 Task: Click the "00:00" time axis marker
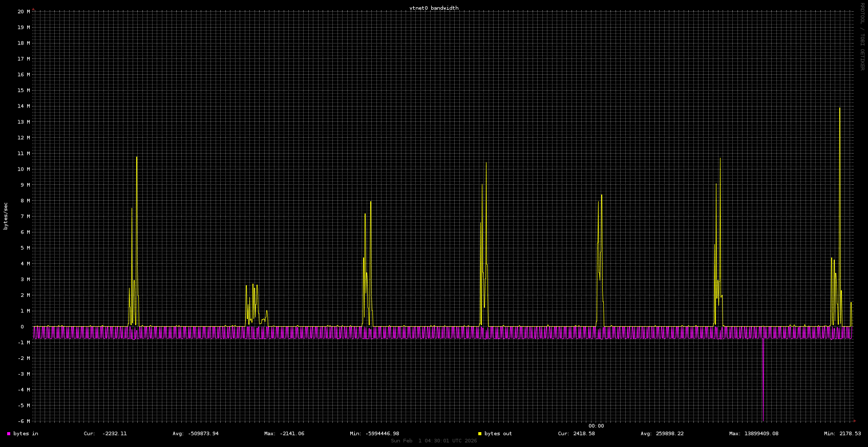596,426
